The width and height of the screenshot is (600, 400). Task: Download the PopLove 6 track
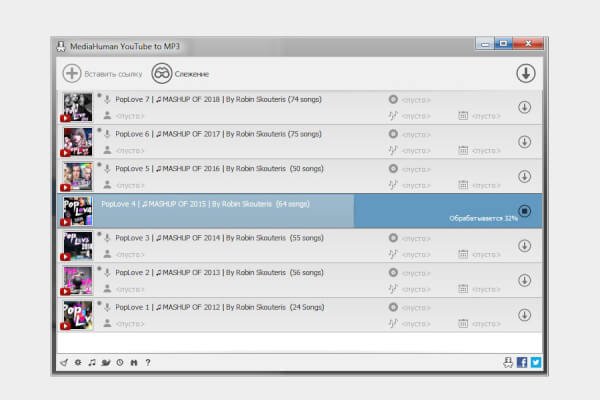pyautogui.click(x=524, y=142)
